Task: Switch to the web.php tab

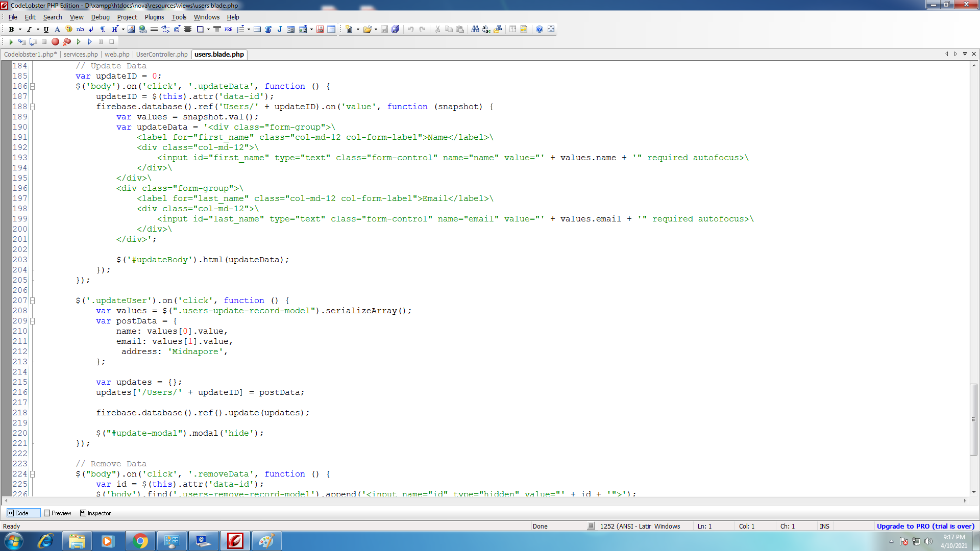Action: click(x=117, y=55)
